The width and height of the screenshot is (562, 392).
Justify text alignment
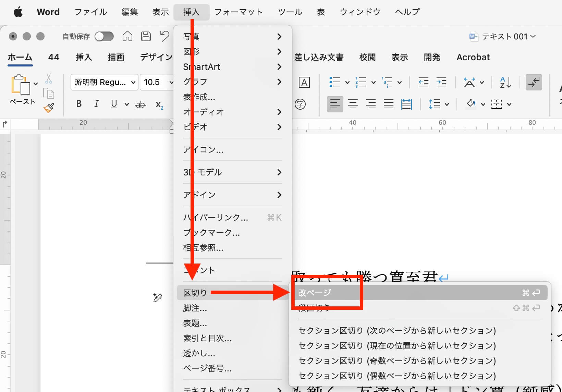[389, 104]
